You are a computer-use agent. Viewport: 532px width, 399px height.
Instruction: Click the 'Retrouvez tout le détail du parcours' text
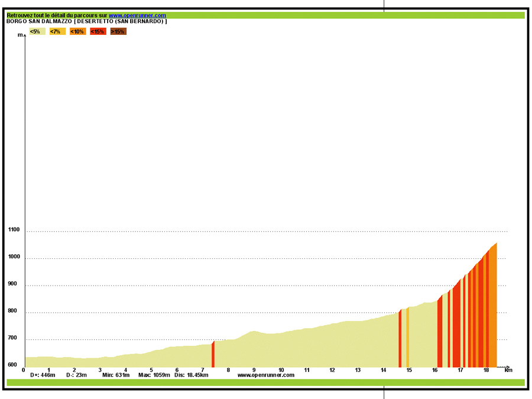57,15
